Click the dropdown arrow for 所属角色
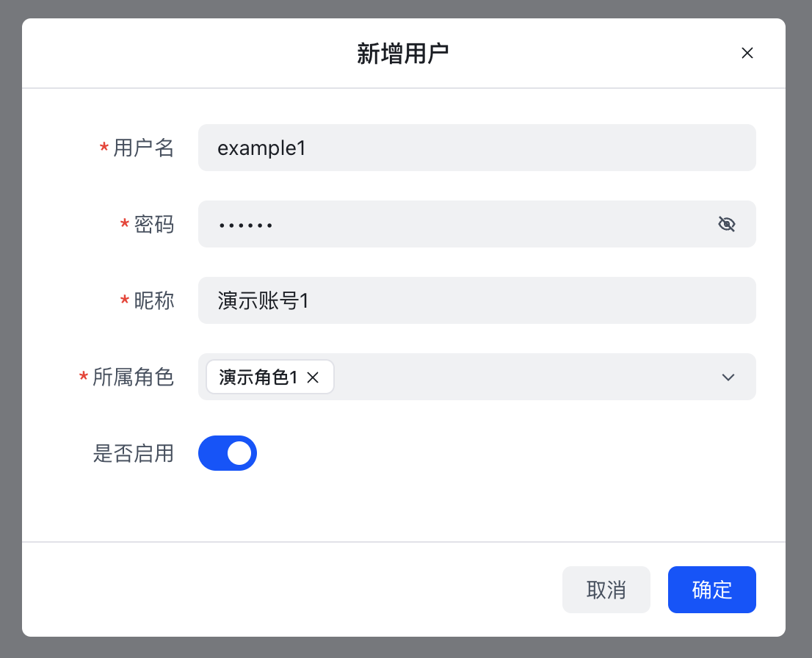 point(728,377)
